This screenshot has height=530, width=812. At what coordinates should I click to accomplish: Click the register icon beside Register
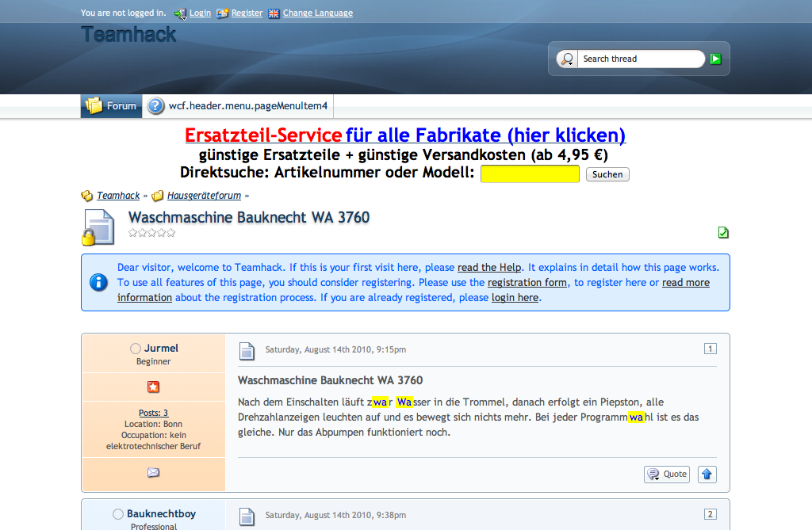coord(222,13)
